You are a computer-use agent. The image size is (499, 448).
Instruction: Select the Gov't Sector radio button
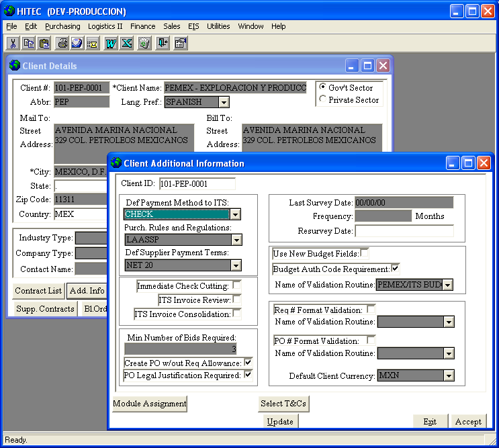[x=322, y=87]
